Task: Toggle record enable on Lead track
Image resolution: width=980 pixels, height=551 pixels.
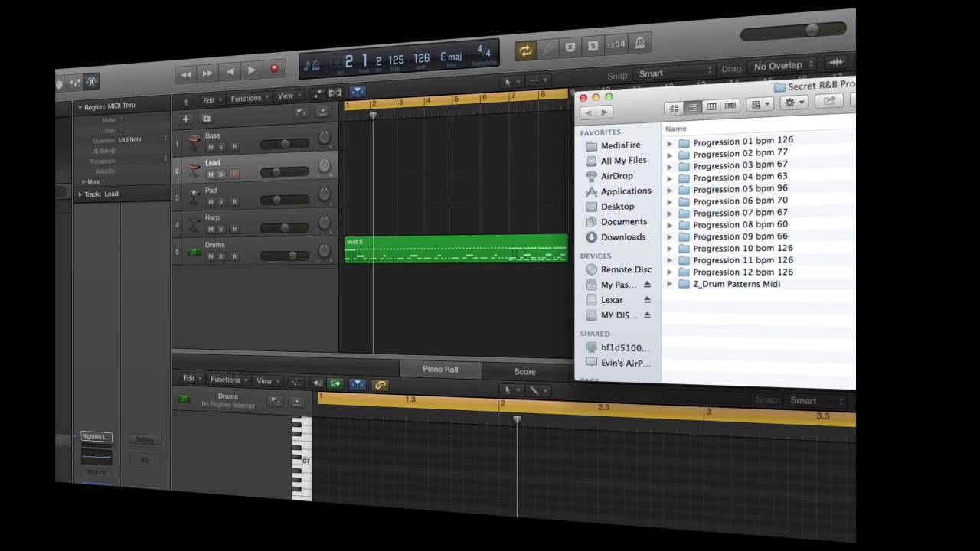Action: tap(234, 174)
